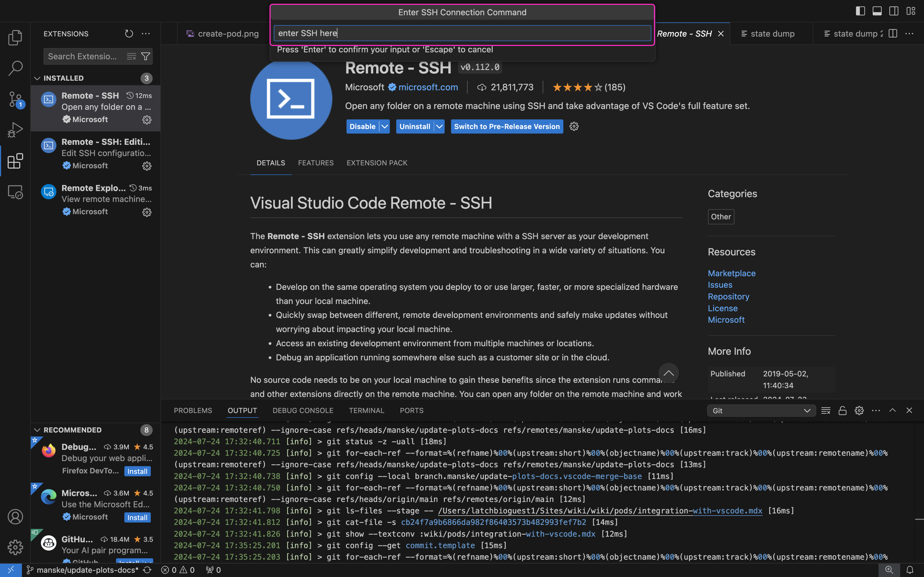Collapse the INSTALLED extensions section
The image size is (924, 577).
37,78
